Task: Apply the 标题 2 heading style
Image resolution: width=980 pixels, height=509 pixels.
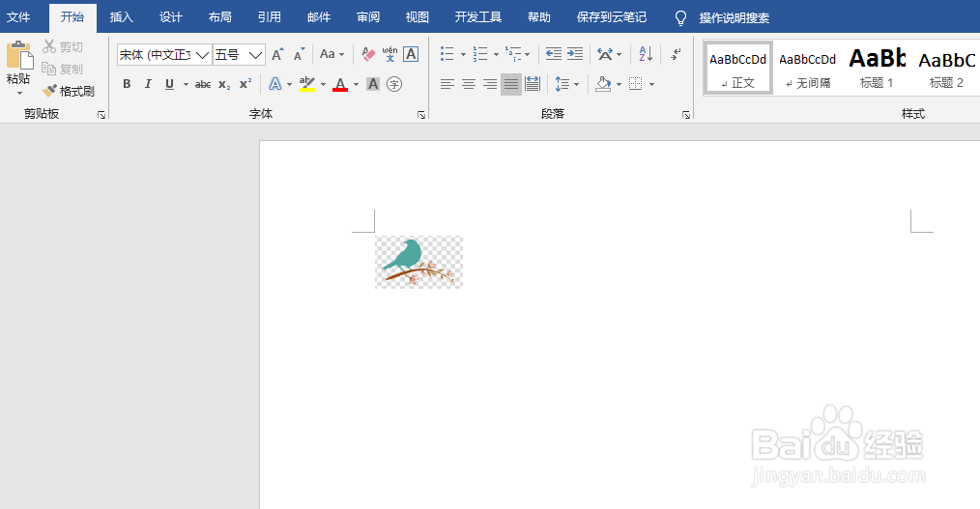Action: click(946, 68)
